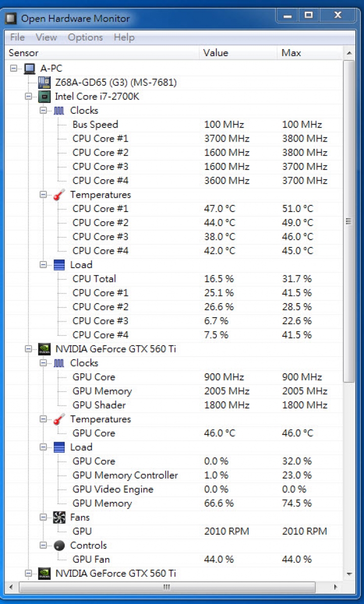
Task: Click the first NVIDIA GeForce GTX 560 Ti icon
Action: click(44, 349)
